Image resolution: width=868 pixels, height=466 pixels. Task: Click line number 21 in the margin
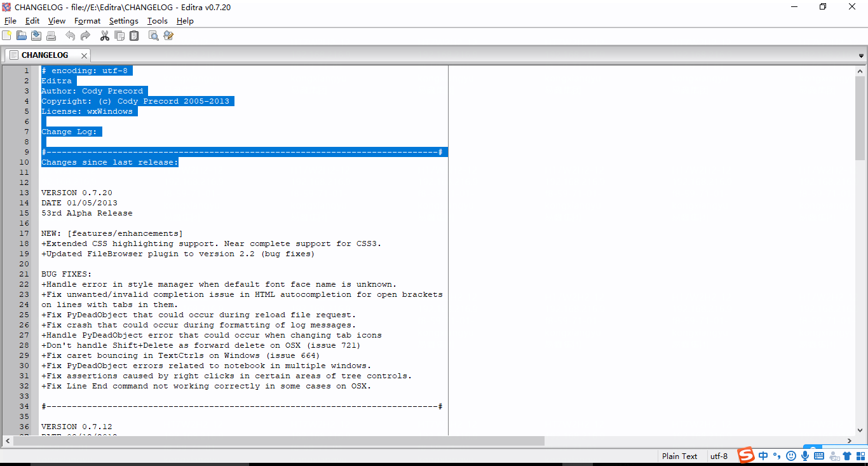[x=24, y=274]
